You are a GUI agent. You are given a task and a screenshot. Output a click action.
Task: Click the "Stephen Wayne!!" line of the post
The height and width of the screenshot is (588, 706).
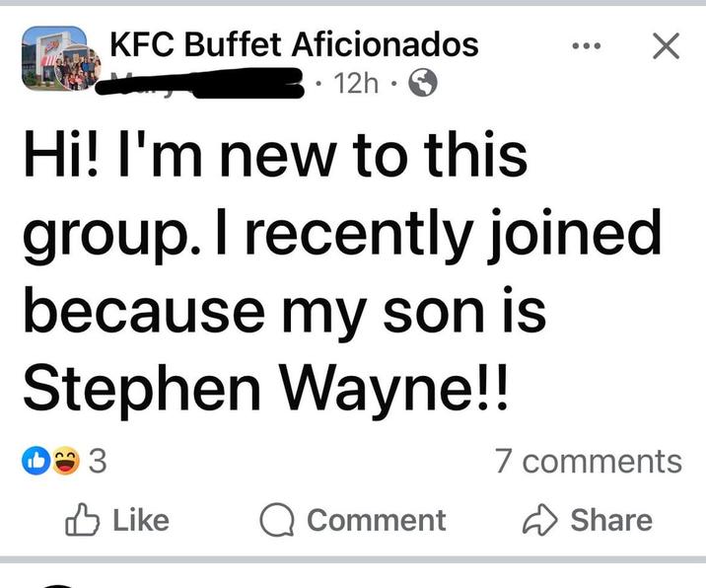266,387
